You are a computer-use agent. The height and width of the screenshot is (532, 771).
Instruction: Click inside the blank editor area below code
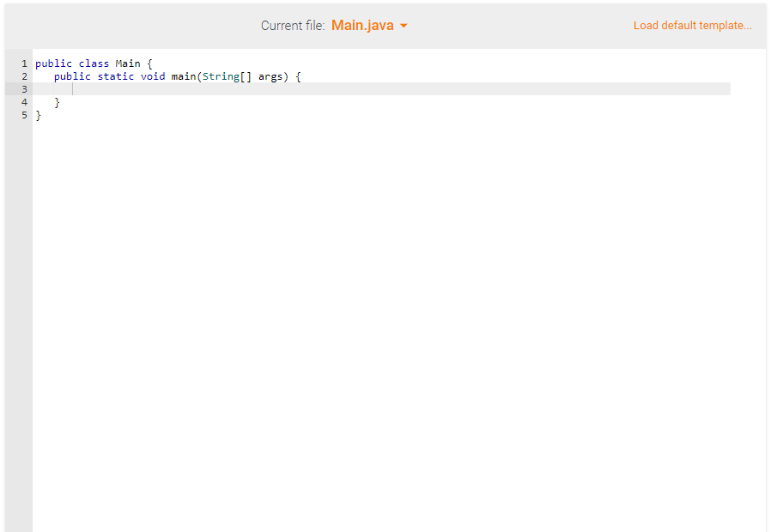(386, 300)
